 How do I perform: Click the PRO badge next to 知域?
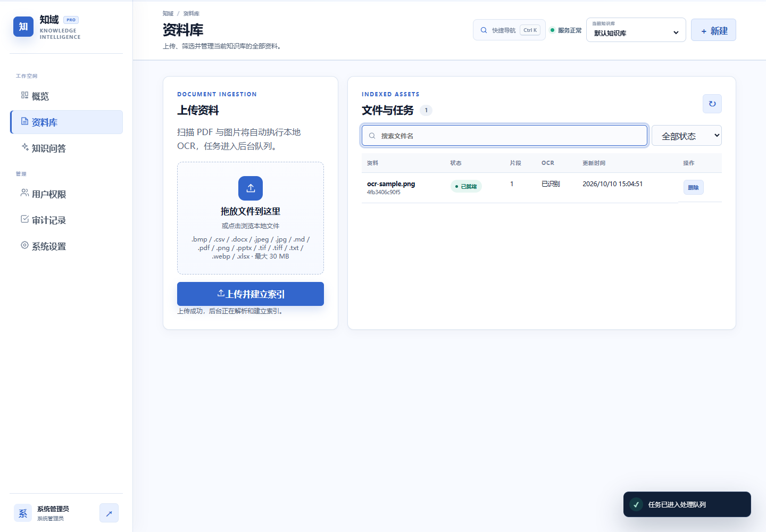[71, 20]
